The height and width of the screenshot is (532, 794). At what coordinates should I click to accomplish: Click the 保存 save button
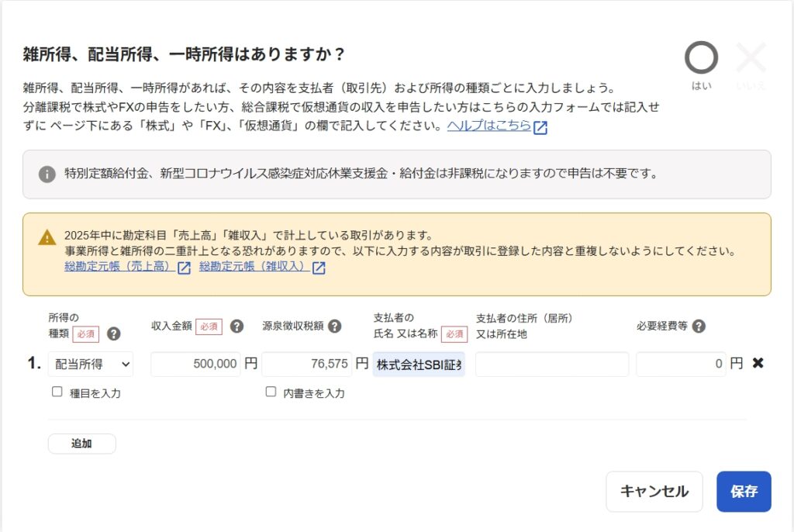pyautogui.click(x=744, y=492)
